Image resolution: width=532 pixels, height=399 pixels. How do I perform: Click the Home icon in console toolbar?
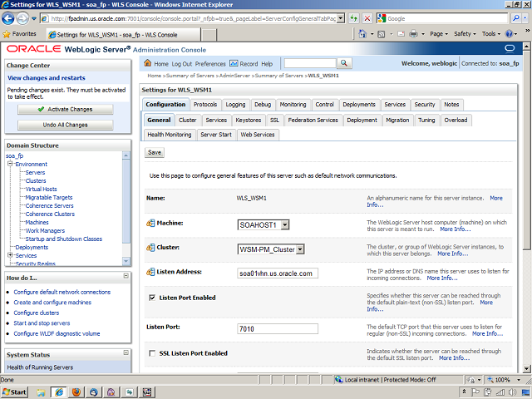[x=148, y=63]
